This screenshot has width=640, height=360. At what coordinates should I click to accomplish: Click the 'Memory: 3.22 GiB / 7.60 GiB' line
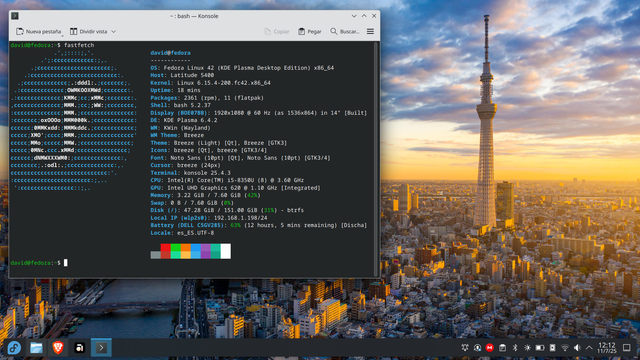coord(205,195)
